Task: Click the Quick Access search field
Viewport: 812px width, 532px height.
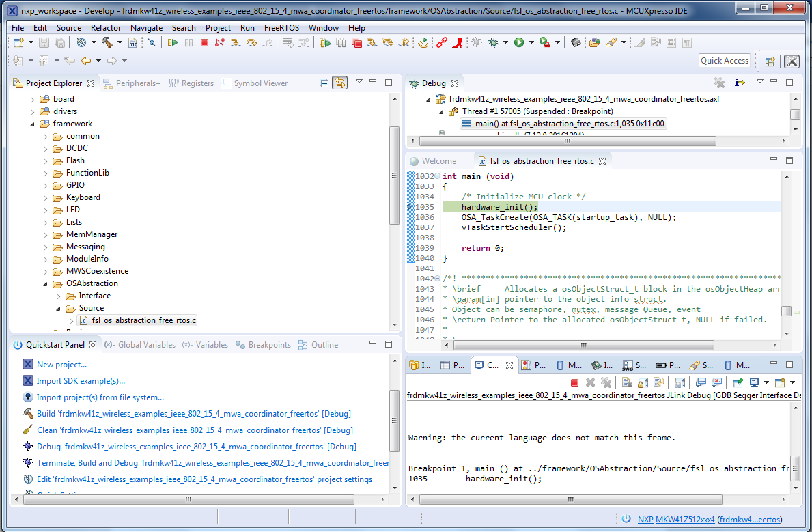Action: [725, 61]
